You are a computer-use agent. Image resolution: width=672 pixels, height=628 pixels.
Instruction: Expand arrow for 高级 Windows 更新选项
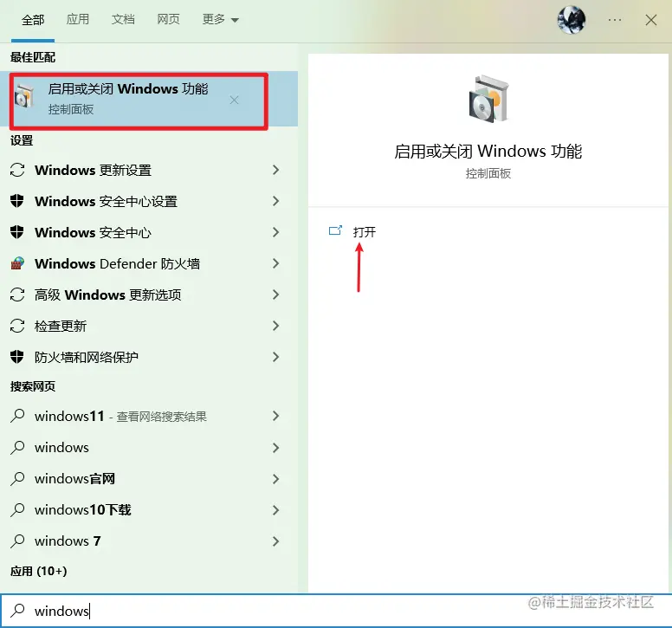(x=276, y=295)
